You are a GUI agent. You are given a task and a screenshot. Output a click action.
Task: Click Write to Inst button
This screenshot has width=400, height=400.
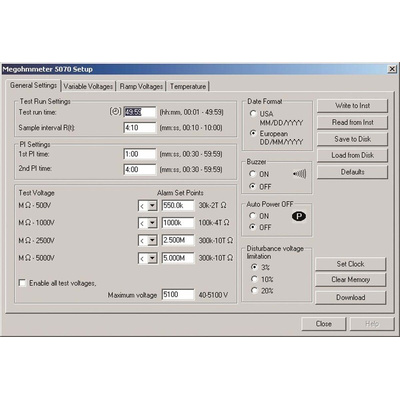(x=352, y=106)
